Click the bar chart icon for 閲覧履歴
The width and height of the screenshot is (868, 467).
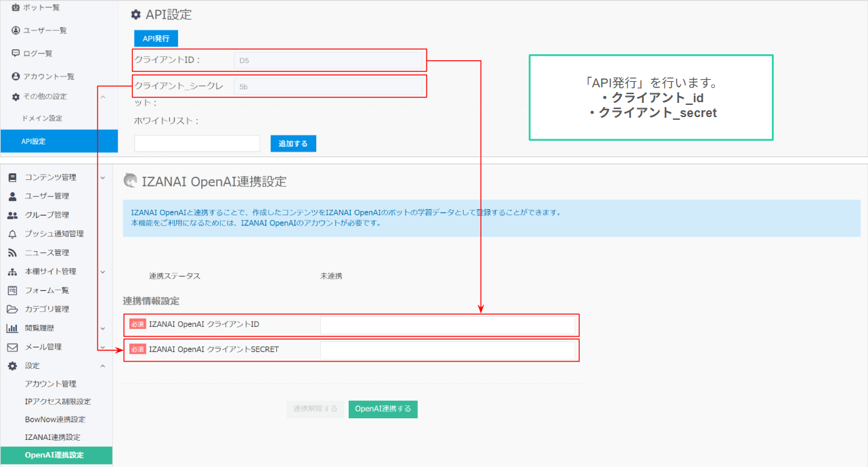tap(12, 328)
